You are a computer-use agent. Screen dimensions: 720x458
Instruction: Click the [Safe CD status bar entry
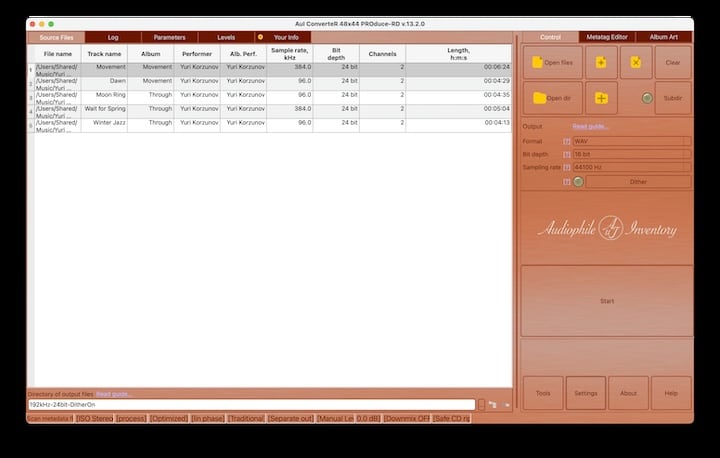(452, 418)
